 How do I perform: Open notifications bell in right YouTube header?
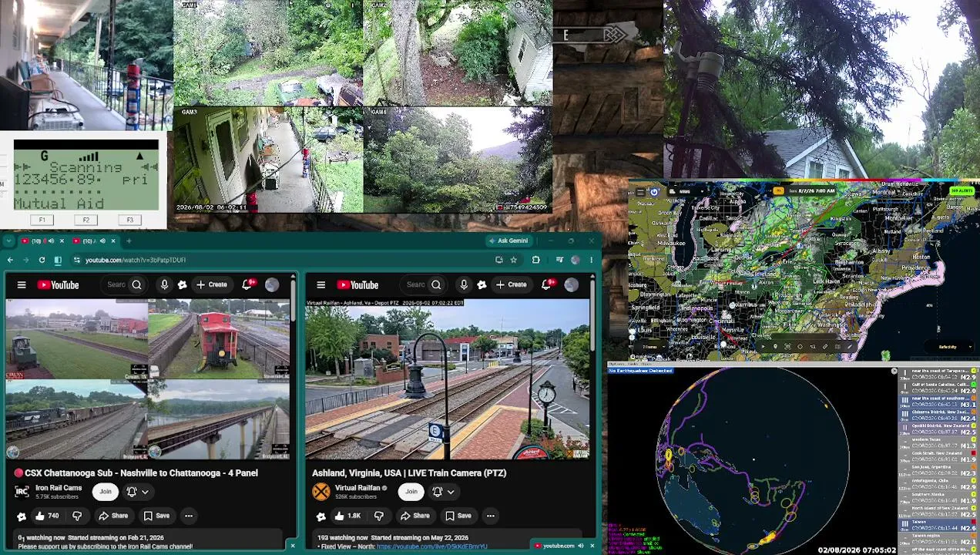(547, 285)
